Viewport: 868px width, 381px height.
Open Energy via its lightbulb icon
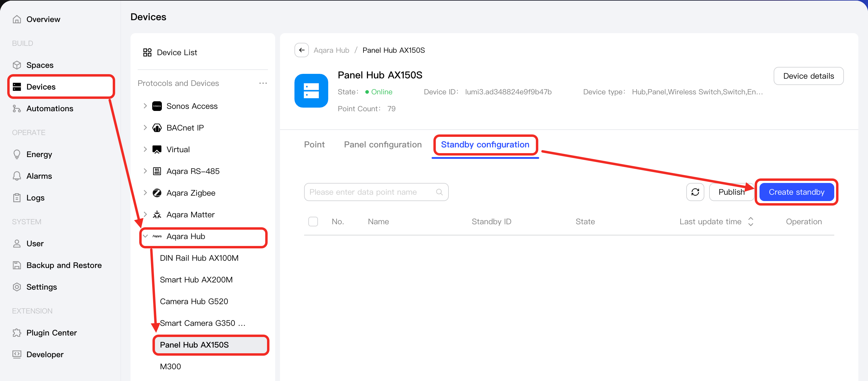click(x=17, y=154)
